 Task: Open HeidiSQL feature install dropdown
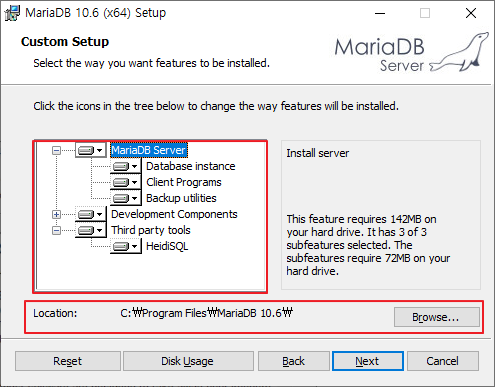[x=126, y=246]
